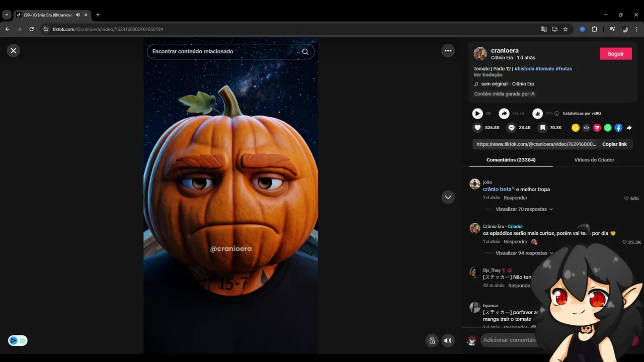This screenshot has width=644, height=362.
Task: Click the vidIQ share count arrow icon
Action: click(x=504, y=114)
